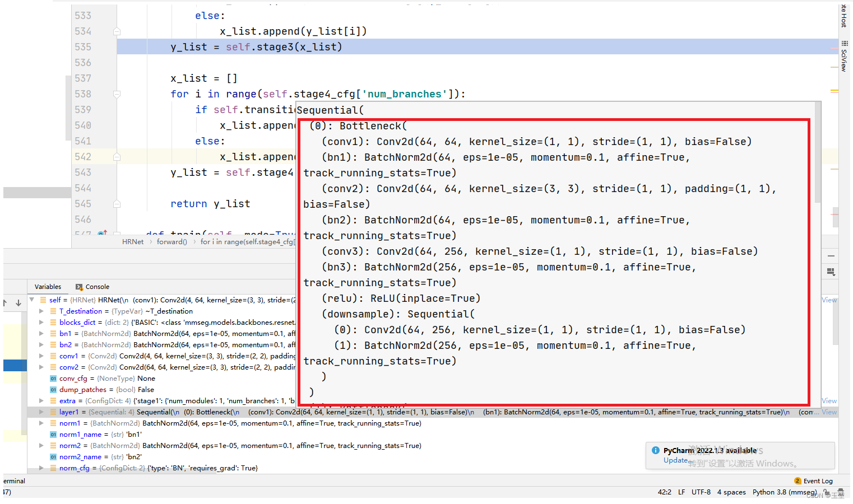Click the for-loop breadcrumb item
Screen dimensions: 853x504
point(248,242)
